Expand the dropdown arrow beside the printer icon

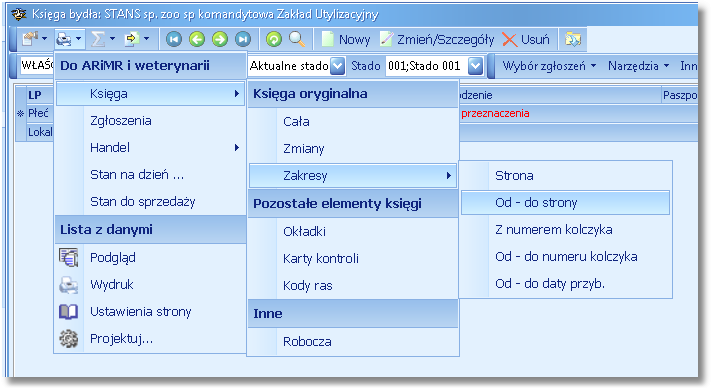tap(79, 39)
